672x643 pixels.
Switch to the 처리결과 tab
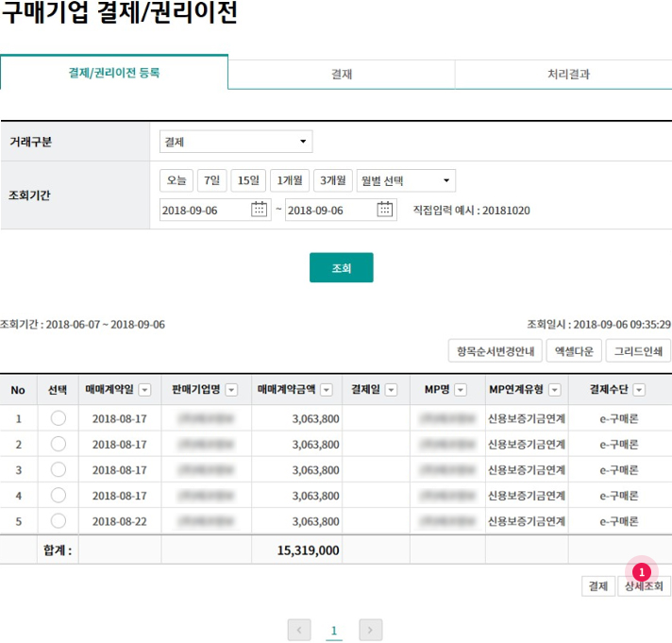[568, 75]
